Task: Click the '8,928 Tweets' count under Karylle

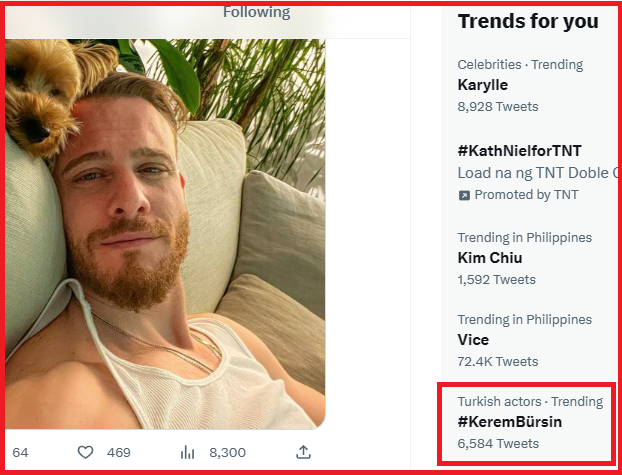Action: (x=498, y=106)
